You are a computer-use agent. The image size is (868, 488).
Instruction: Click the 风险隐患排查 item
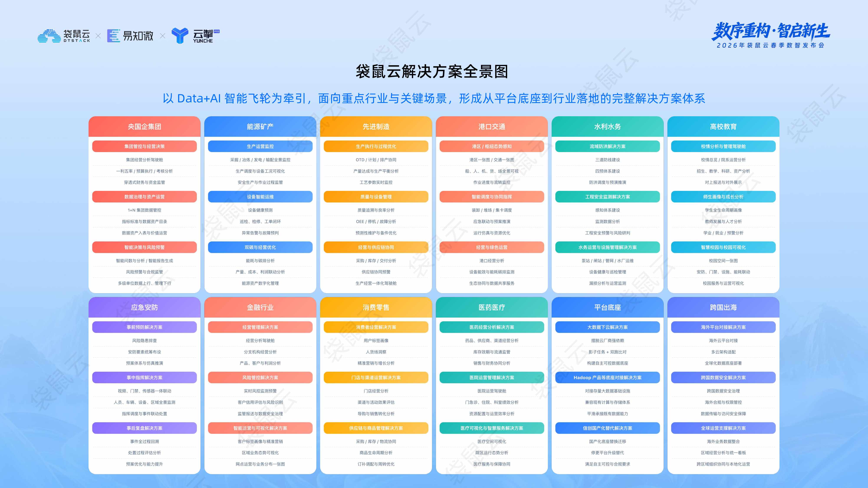click(x=145, y=341)
